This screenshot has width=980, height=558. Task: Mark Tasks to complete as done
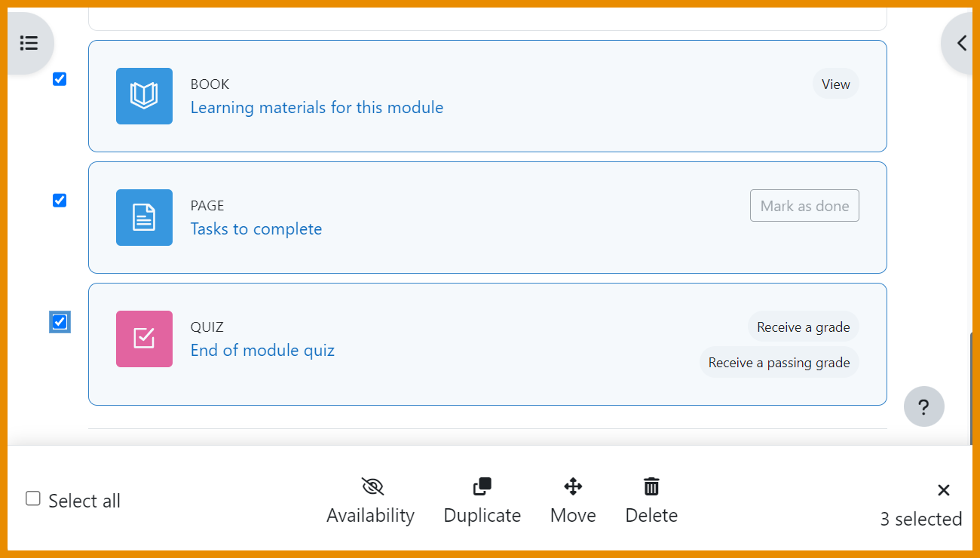pyautogui.click(x=804, y=205)
